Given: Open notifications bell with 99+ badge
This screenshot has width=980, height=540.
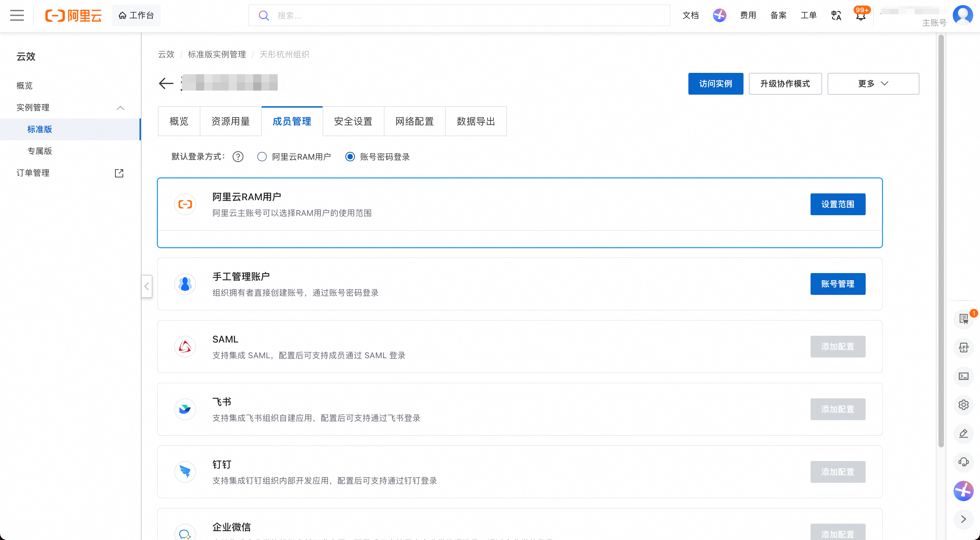Looking at the screenshot, I should [861, 15].
